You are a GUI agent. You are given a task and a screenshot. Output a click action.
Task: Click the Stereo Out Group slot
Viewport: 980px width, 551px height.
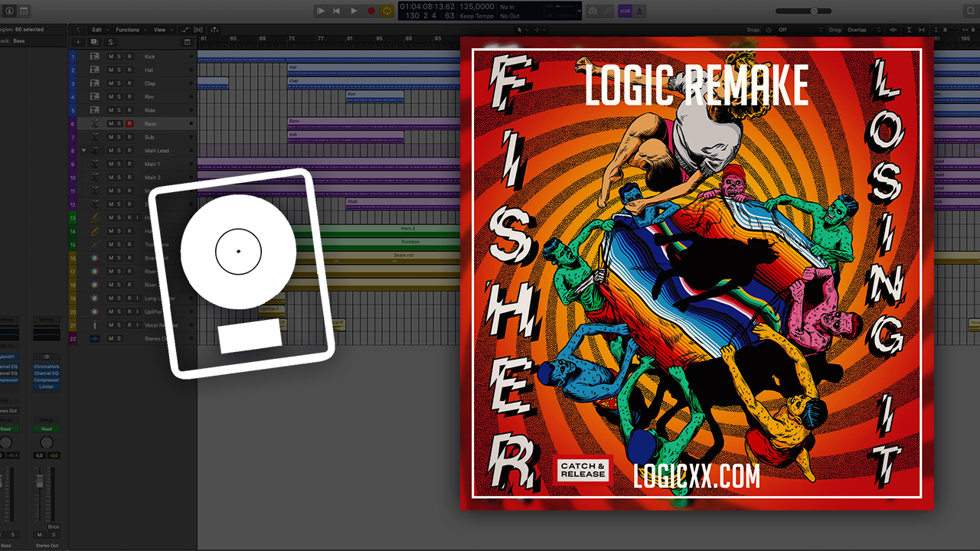[47, 419]
